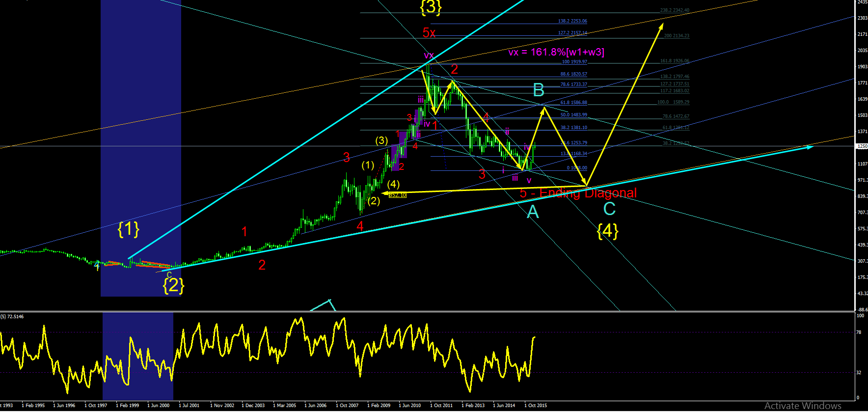The image size is (868, 412).
Task: Click '1 Feb 1999' on the time axis
Action: [127, 406]
